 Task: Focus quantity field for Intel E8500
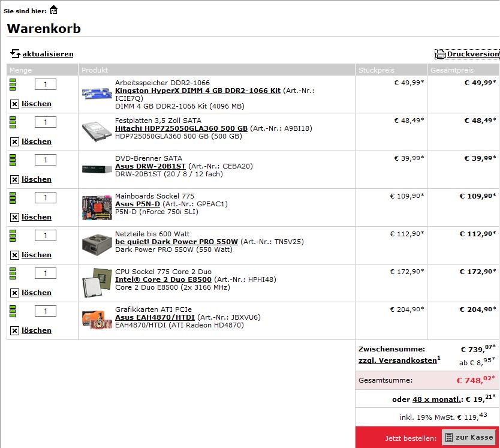[46, 273]
